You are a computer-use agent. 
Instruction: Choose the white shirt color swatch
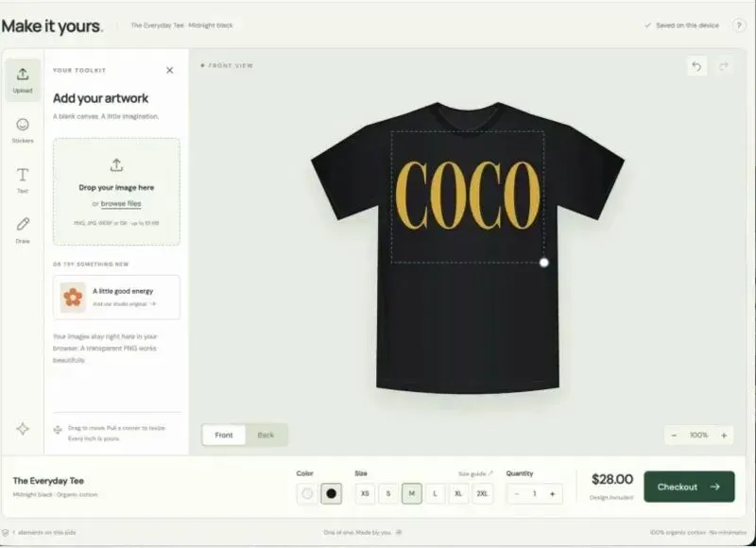[307, 493]
